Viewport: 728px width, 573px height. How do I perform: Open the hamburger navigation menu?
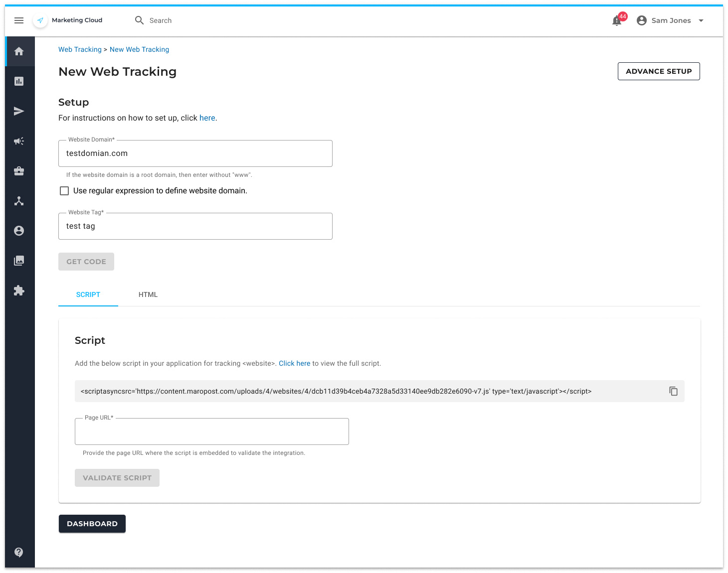19,20
